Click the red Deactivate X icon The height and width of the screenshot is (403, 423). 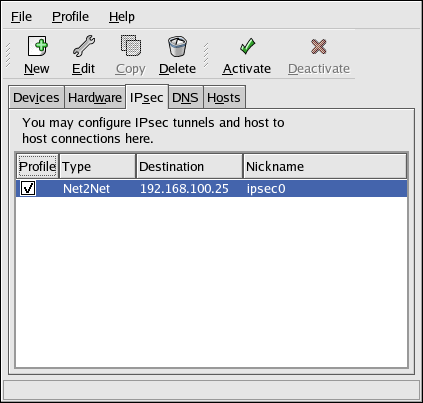(319, 46)
